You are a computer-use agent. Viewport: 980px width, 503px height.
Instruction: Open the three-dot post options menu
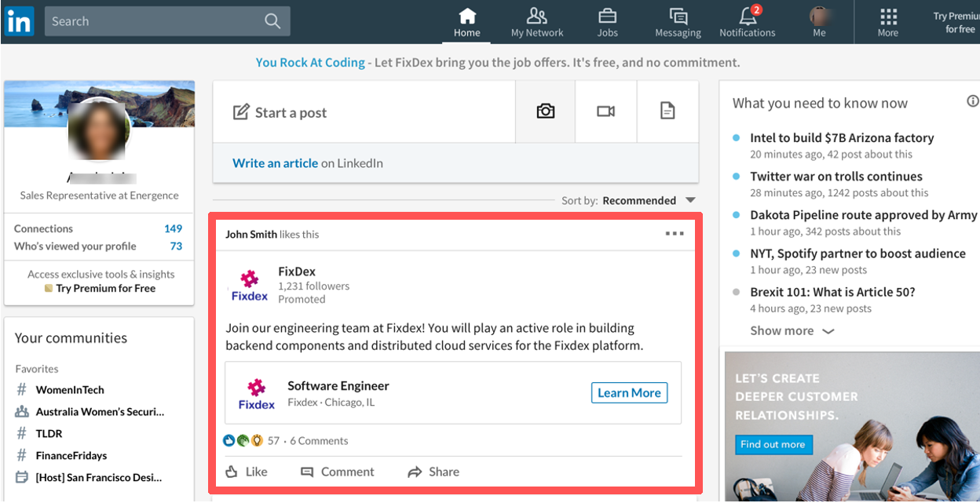point(674,234)
